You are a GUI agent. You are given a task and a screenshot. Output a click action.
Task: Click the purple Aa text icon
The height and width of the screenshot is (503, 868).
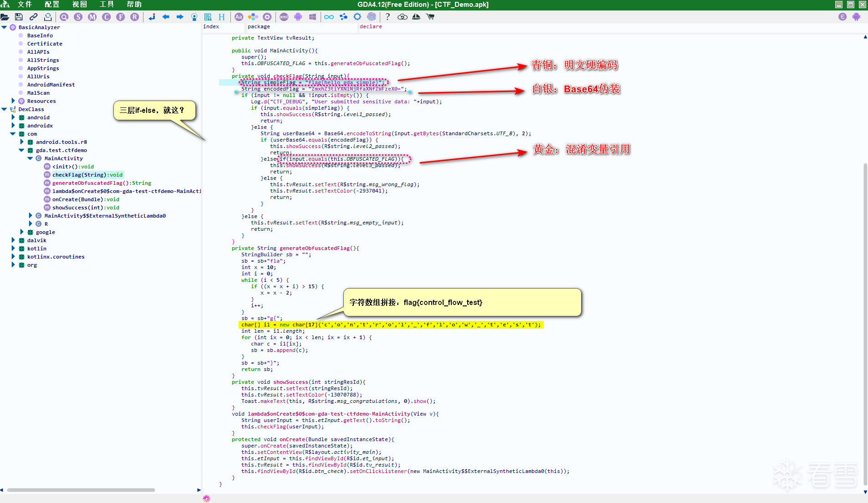pos(239,17)
